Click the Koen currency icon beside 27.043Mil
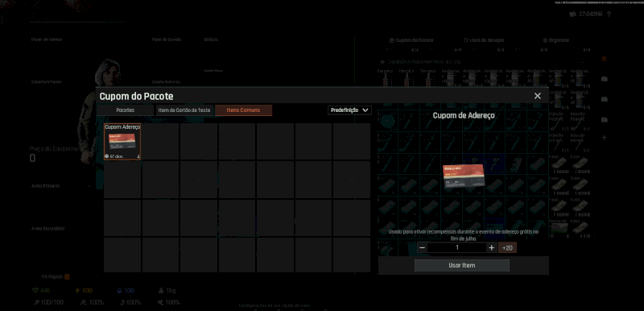 tap(572, 15)
